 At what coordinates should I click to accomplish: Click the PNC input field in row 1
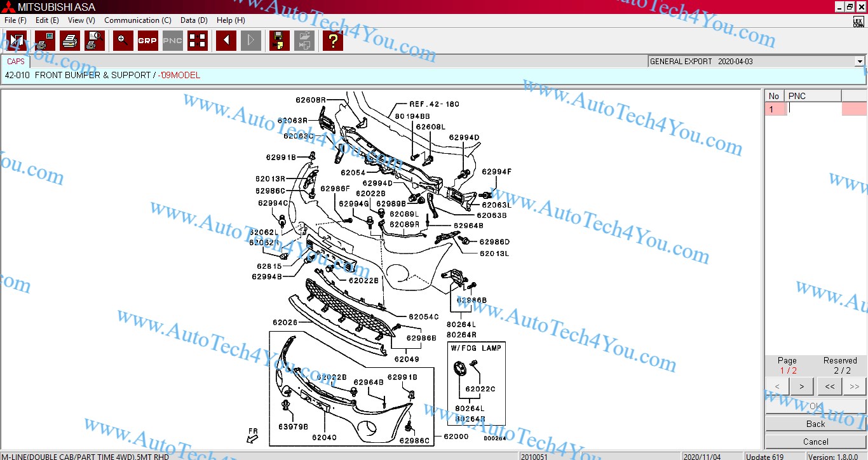813,109
